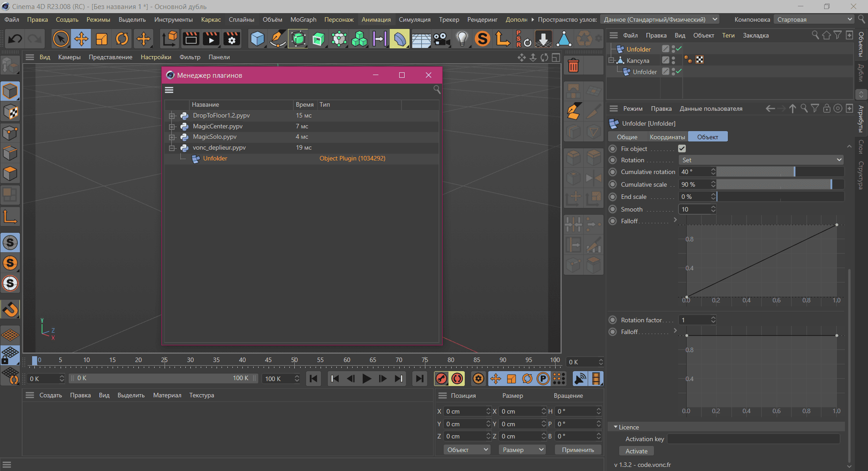Expand MagicSolo.pypv plugin row
This screenshot has height=471, width=868.
(x=172, y=137)
